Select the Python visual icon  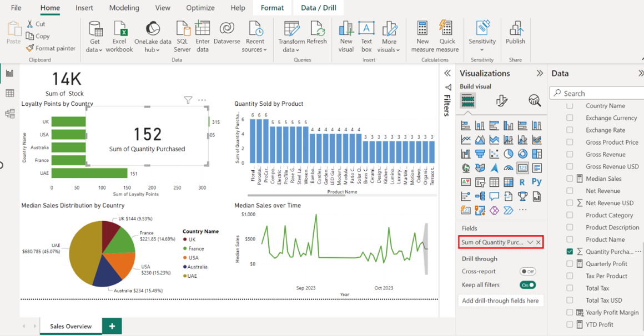pos(536,182)
